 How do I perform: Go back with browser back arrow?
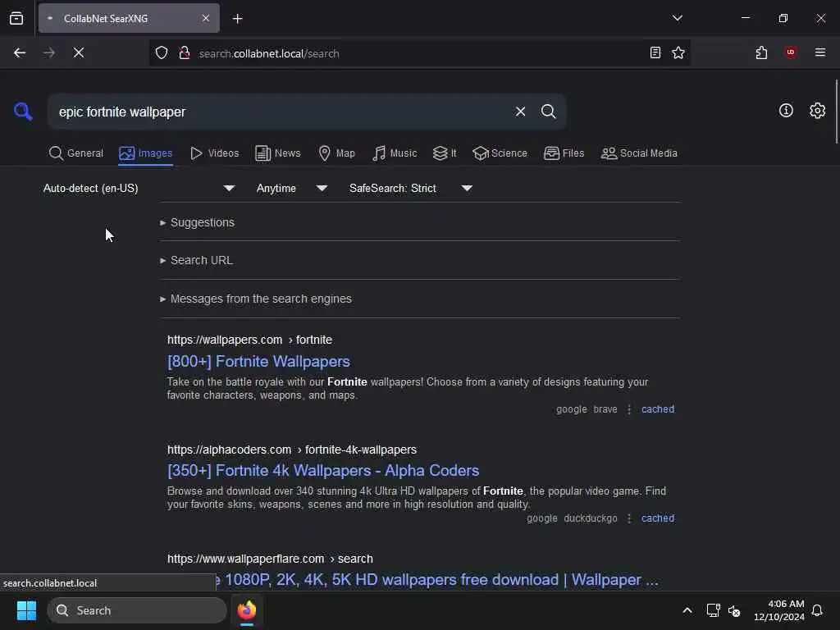(x=20, y=52)
